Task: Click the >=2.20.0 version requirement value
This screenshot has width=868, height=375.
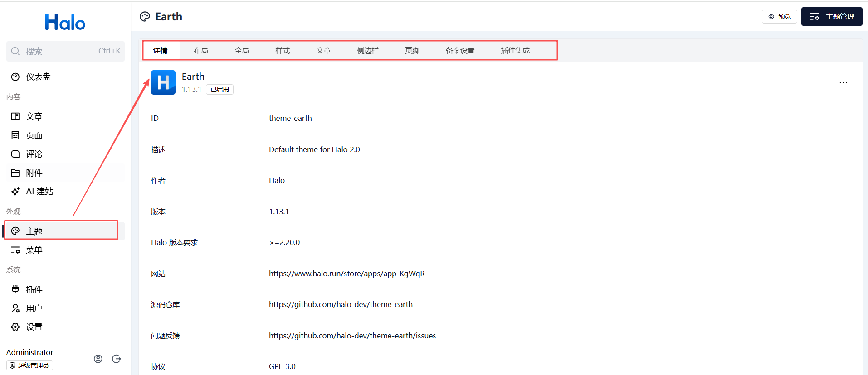Action: pos(284,242)
